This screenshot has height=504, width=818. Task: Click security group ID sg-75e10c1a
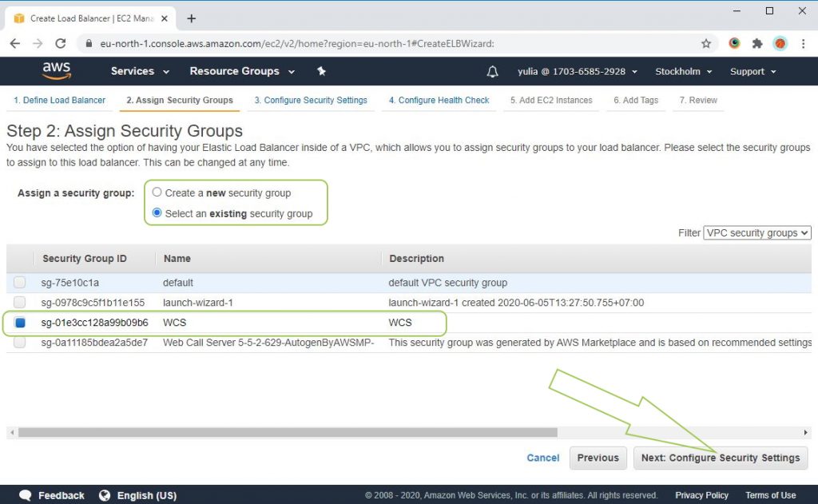[x=70, y=282]
